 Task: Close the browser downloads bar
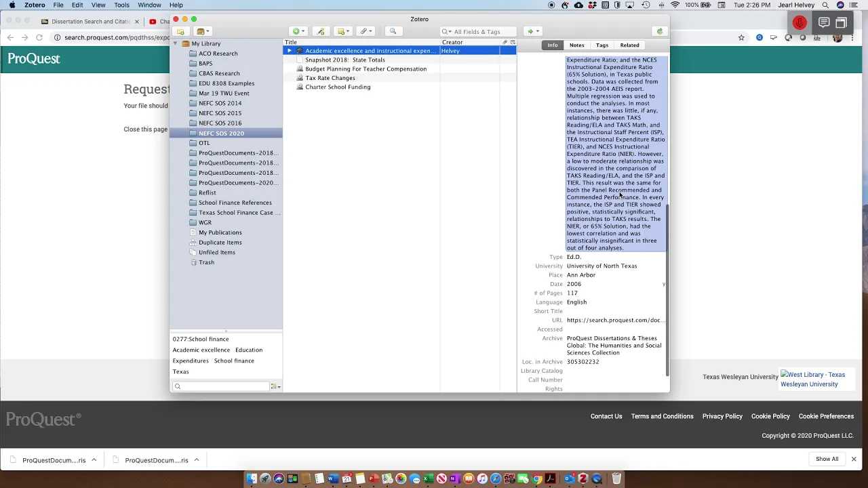854,459
